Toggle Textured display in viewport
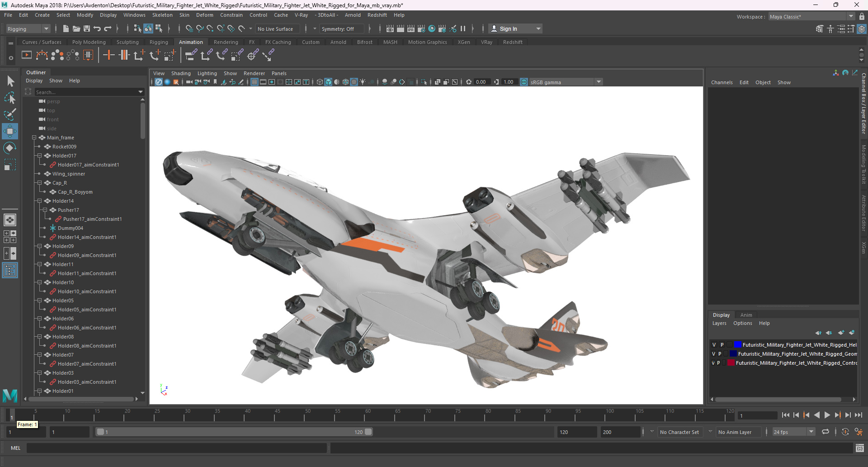 tap(354, 82)
